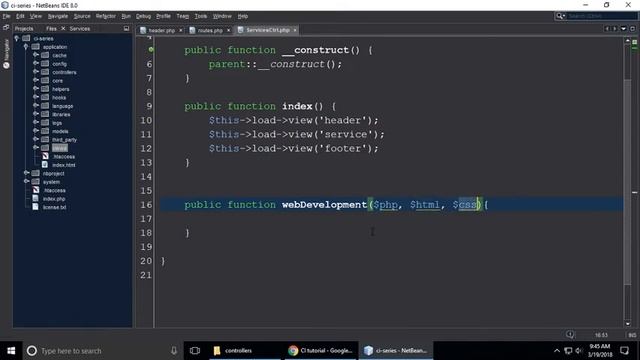Expand the config folder
Image resolution: width=640 pixels, height=360 pixels.
tap(36, 64)
